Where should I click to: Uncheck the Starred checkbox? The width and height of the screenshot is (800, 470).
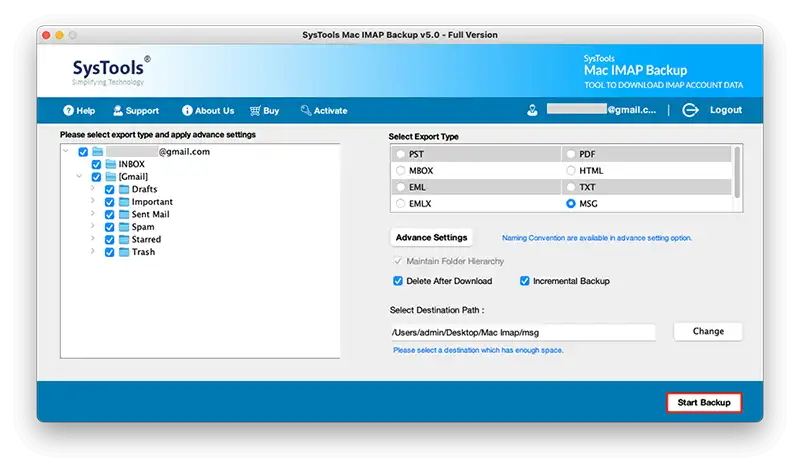[x=110, y=239]
